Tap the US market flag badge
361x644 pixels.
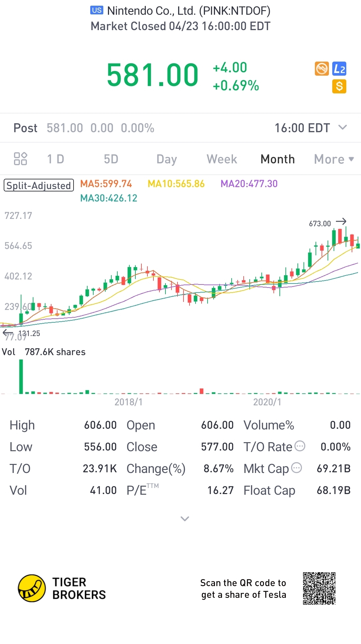click(x=97, y=10)
